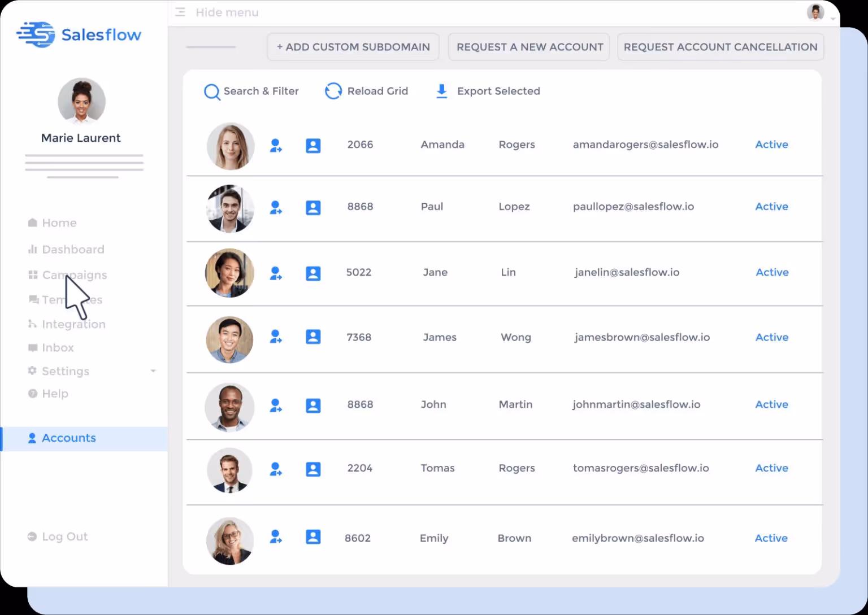Click the add-user icon for Emily Brown

[276, 537]
